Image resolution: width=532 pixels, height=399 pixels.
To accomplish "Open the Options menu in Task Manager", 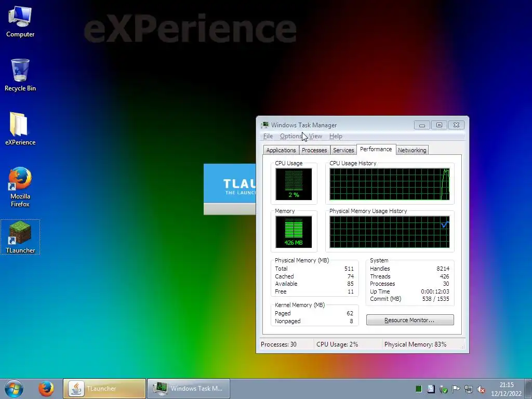I will point(291,136).
